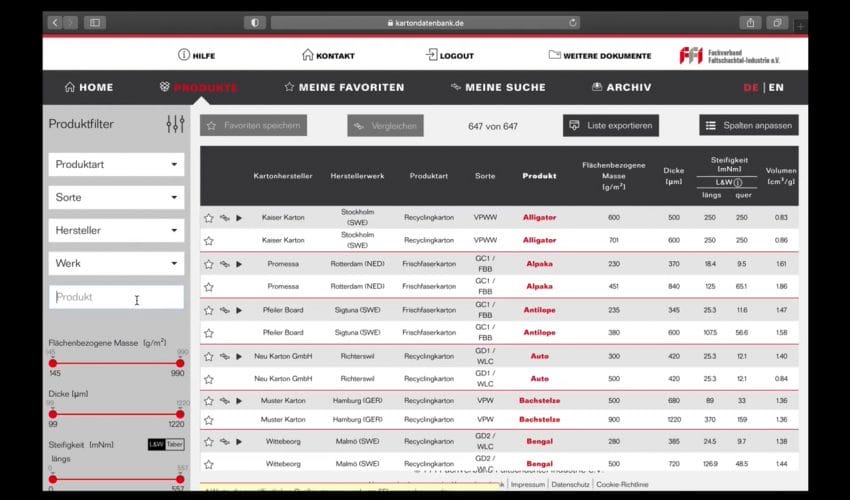Select Taber in Steifigkeit filter toggle
850x500 pixels.
click(175, 445)
